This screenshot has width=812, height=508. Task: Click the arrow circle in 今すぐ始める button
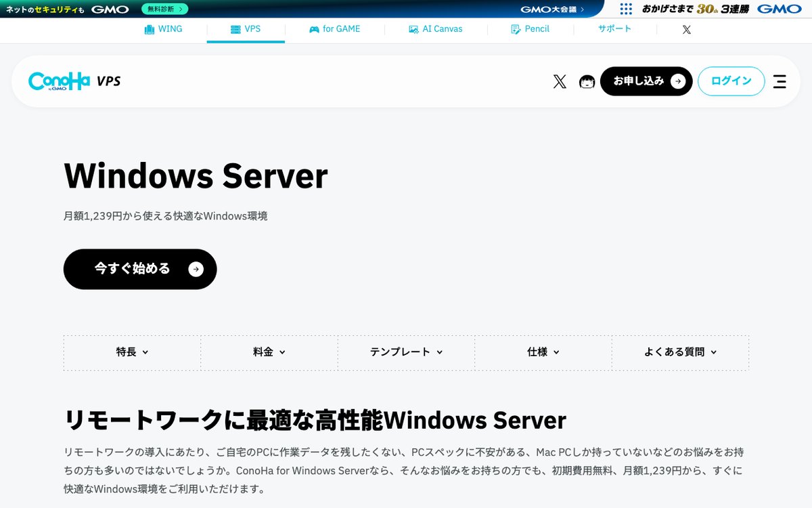coord(196,270)
